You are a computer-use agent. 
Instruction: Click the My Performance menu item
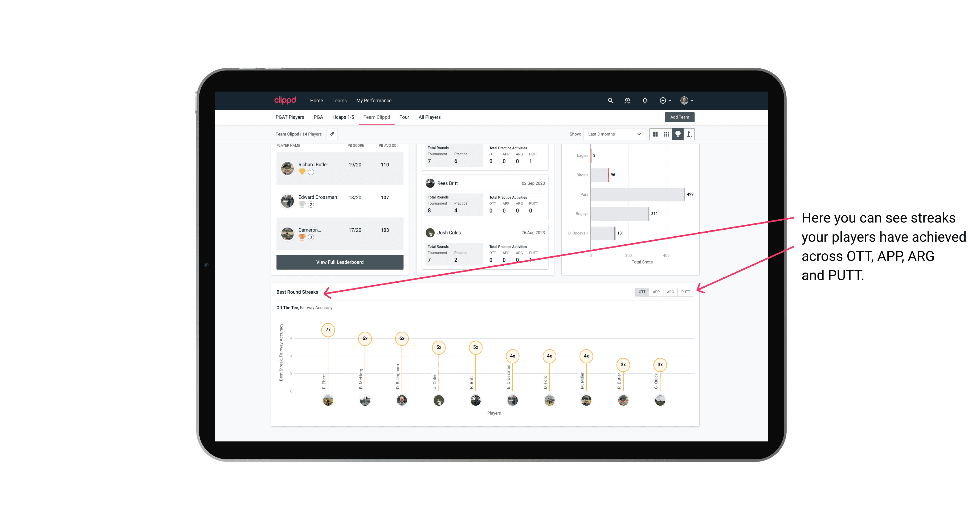(x=374, y=101)
